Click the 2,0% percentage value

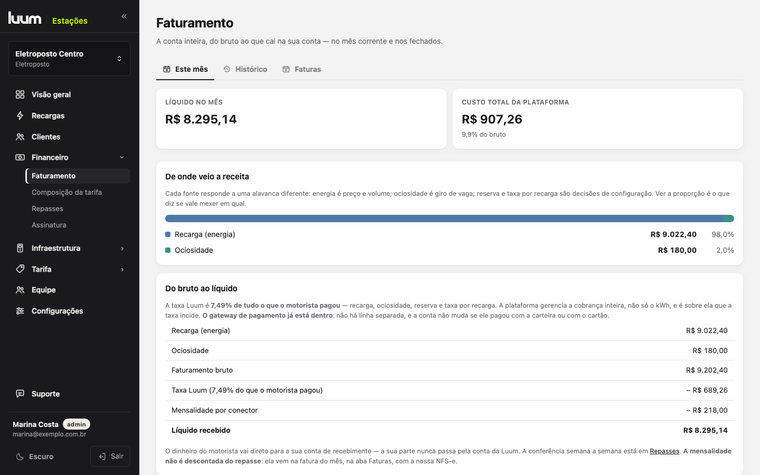[x=725, y=251]
